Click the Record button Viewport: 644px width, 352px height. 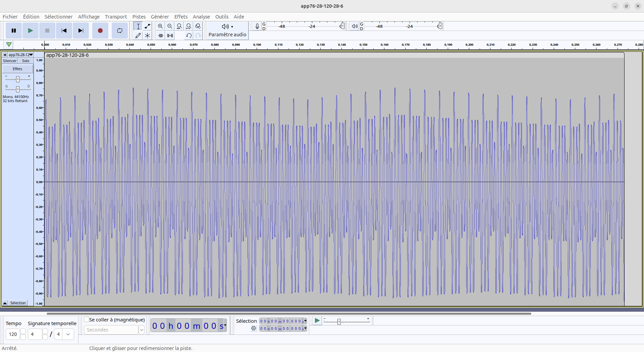click(100, 31)
